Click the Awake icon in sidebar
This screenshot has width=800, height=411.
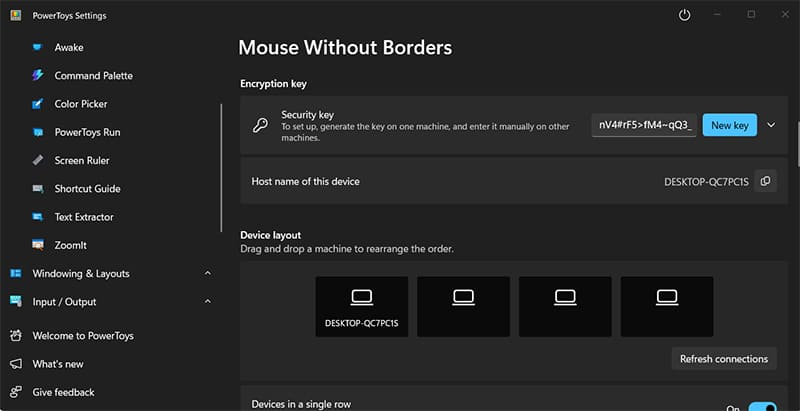(38, 47)
